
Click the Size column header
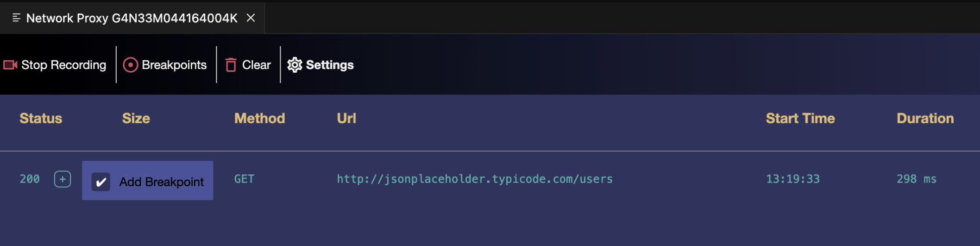pyautogui.click(x=136, y=119)
